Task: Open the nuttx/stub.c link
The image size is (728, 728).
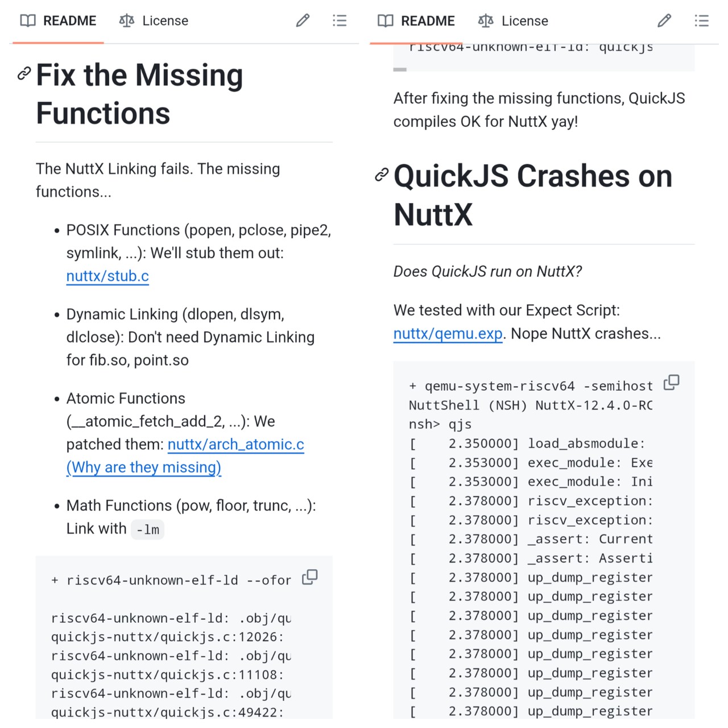Action: coord(107,276)
